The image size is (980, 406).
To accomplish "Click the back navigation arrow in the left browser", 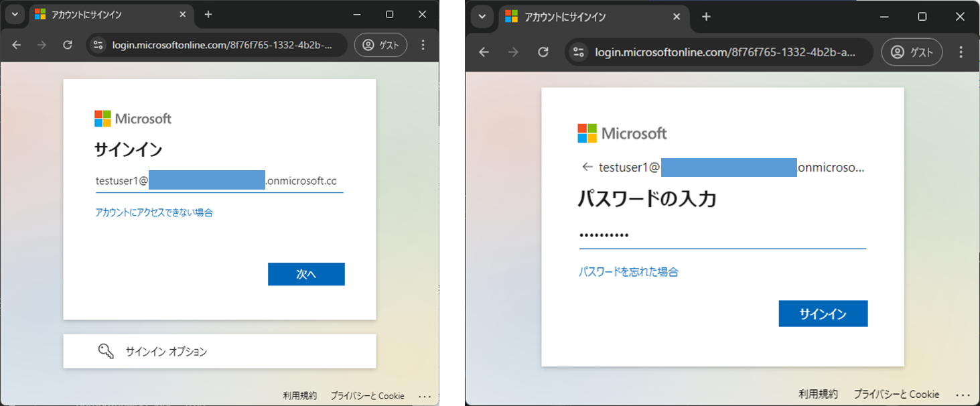I will click(x=16, y=45).
